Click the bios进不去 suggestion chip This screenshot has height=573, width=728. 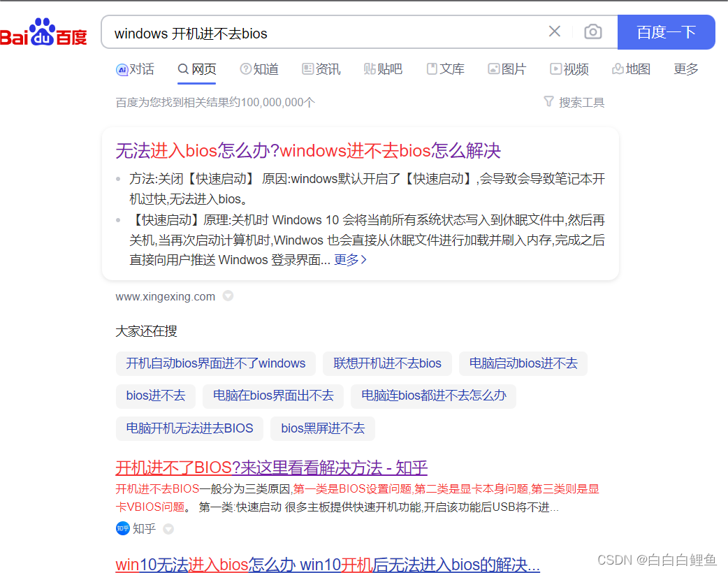[x=156, y=396]
